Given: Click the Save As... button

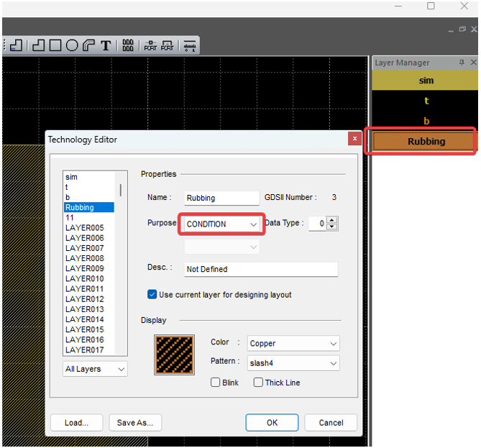Looking at the screenshot, I should tap(135, 423).
